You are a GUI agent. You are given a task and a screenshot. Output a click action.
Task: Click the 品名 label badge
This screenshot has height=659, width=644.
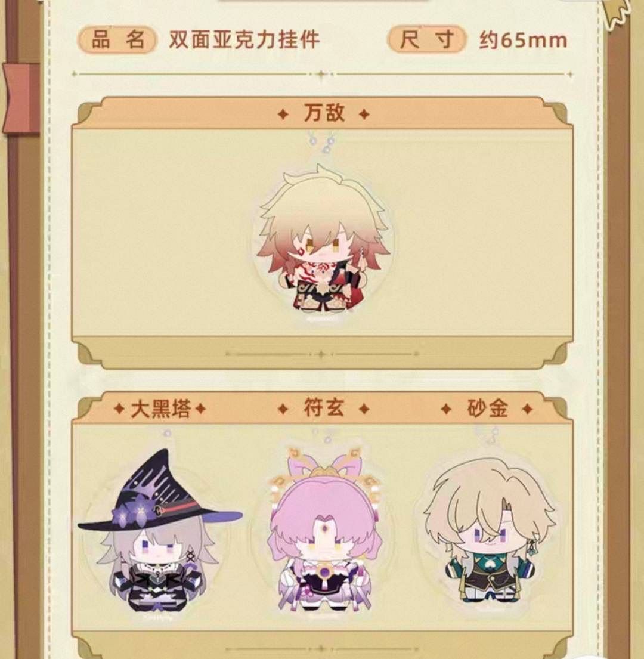pyautogui.click(x=117, y=41)
